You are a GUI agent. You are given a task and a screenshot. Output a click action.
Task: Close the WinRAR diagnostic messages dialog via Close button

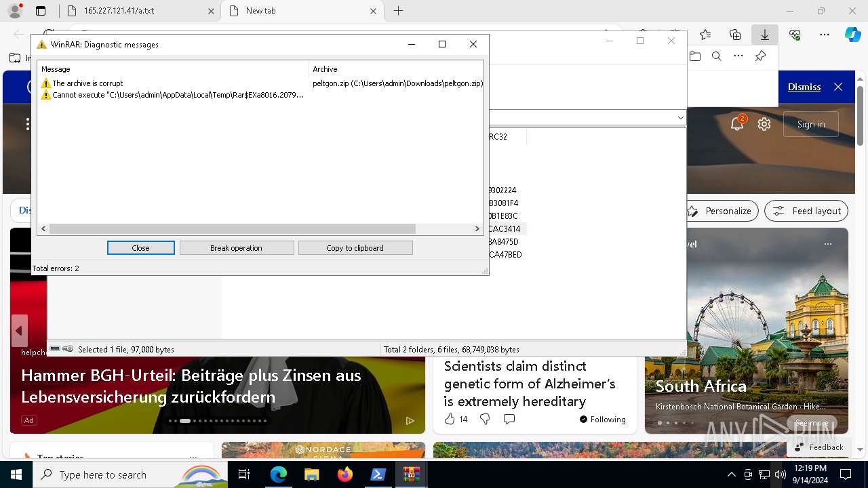pos(140,248)
